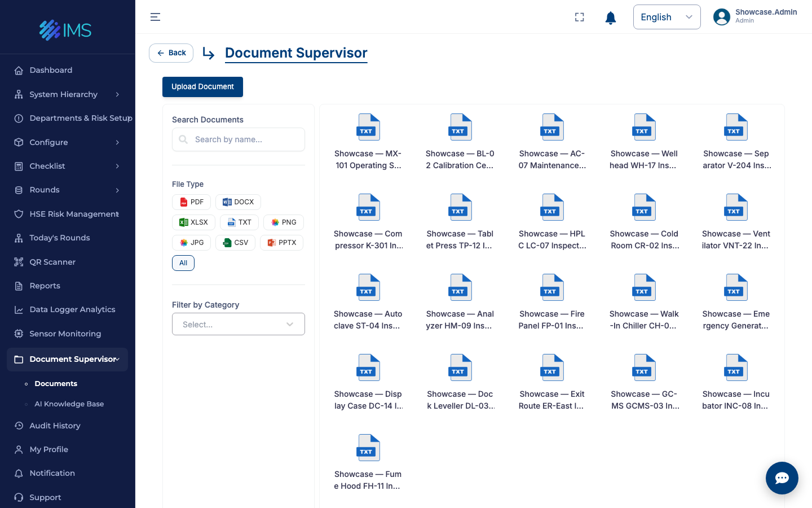812x508 pixels.
Task: Open Reports page
Action: [x=68, y=286]
